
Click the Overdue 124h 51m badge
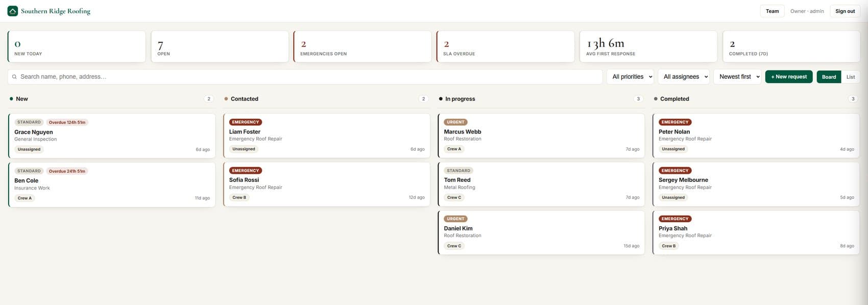(x=67, y=123)
